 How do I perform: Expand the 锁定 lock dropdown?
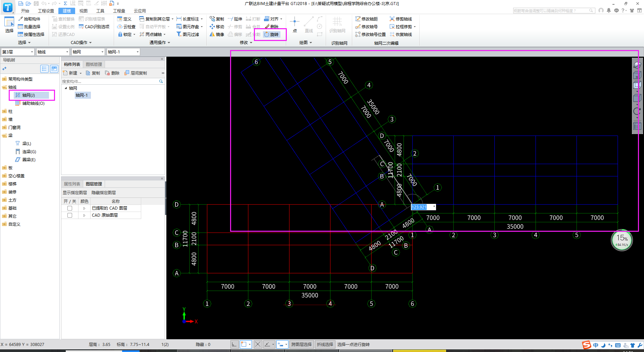[134, 35]
